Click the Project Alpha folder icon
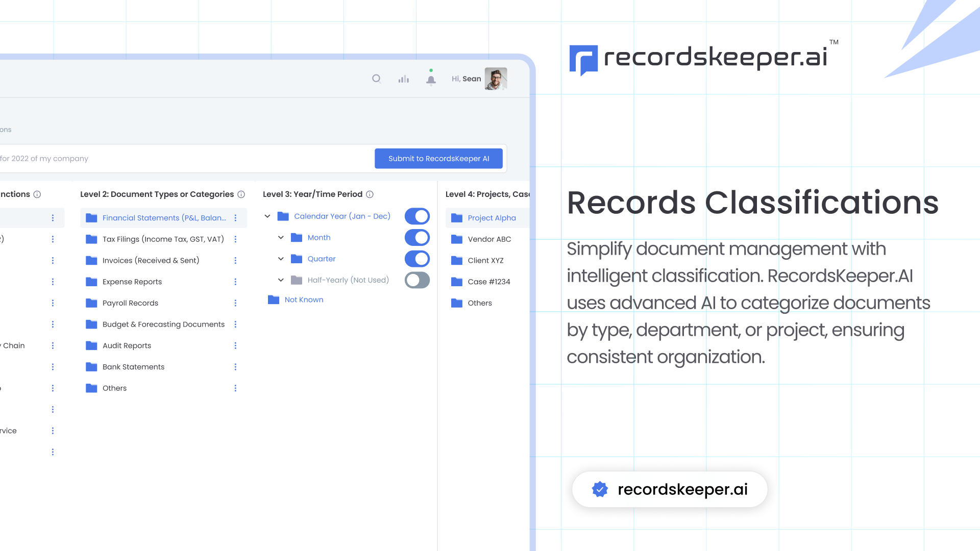The height and width of the screenshot is (551, 980). point(457,218)
